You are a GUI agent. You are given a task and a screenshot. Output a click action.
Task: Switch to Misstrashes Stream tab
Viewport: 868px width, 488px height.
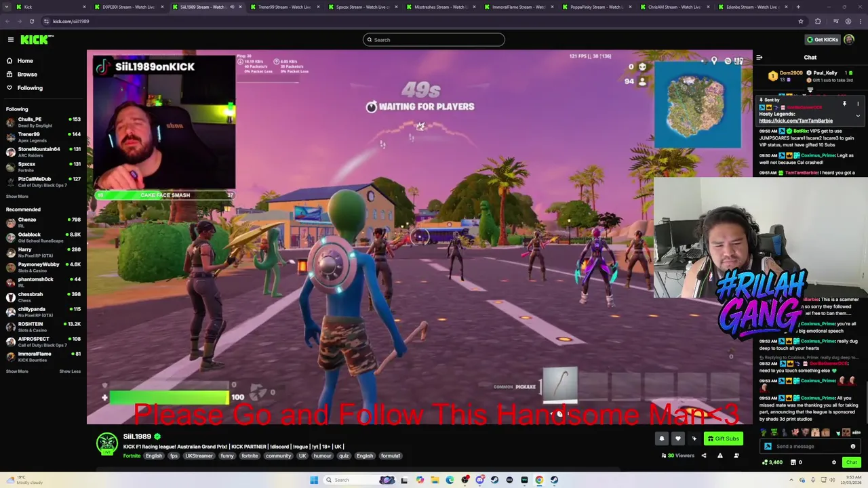pyautogui.click(x=439, y=7)
